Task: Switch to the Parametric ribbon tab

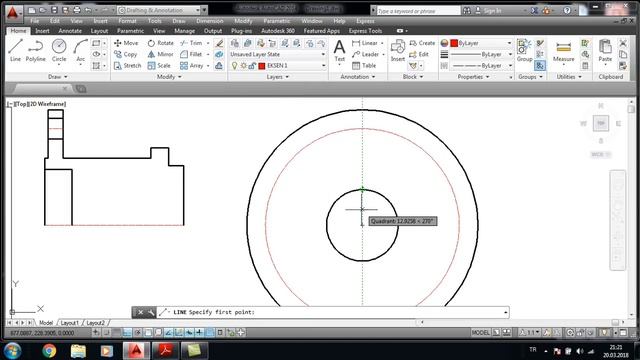Action: [x=130, y=31]
